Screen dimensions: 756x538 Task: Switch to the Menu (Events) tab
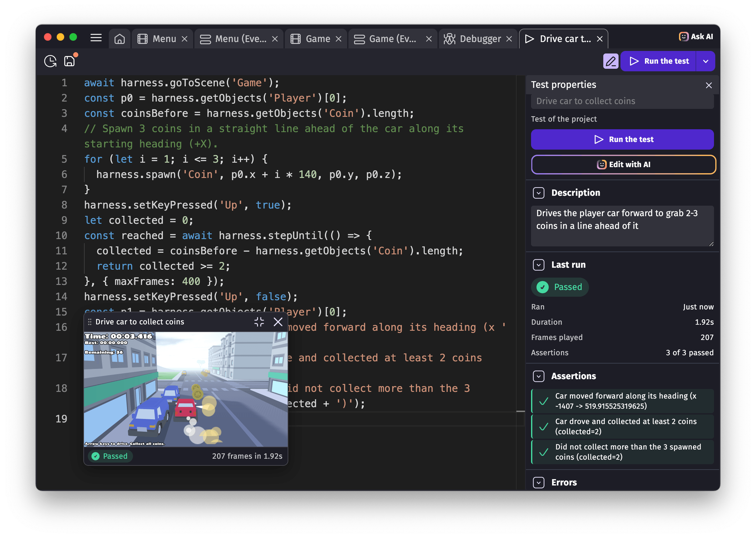point(238,39)
